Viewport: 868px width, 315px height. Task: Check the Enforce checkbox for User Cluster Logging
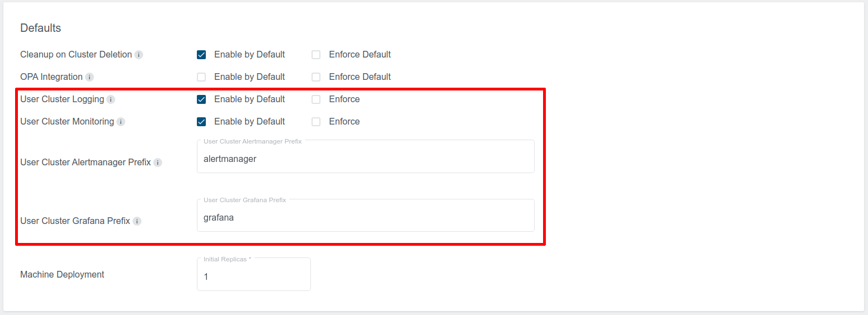tap(316, 99)
